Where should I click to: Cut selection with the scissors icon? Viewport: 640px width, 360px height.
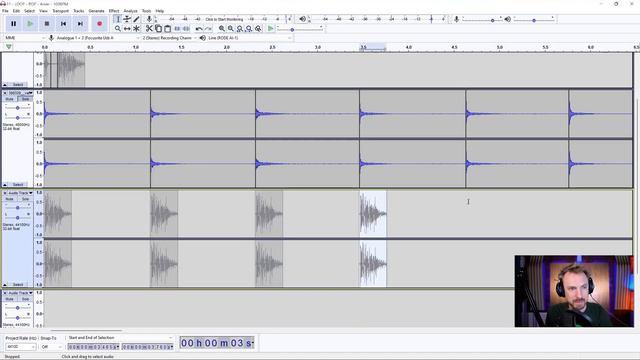[x=149, y=29]
